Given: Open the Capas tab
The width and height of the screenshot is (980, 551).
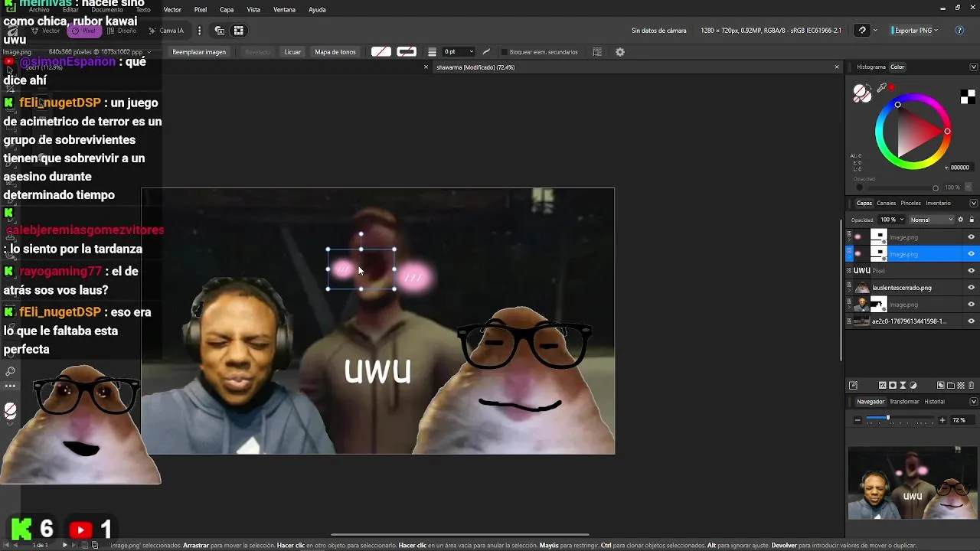Looking at the screenshot, I should (864, 203).
